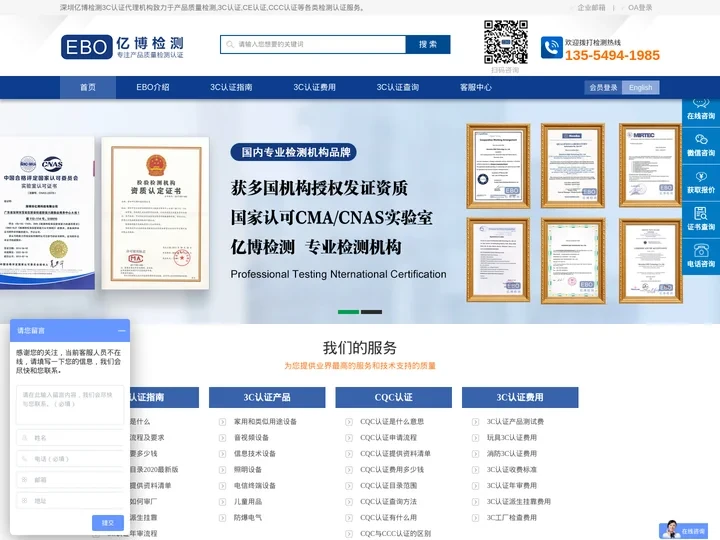The height and width of the screenshot is (540, 720).
Task: Open CQC认证费用多少钱 link
Action: point(392,470)
